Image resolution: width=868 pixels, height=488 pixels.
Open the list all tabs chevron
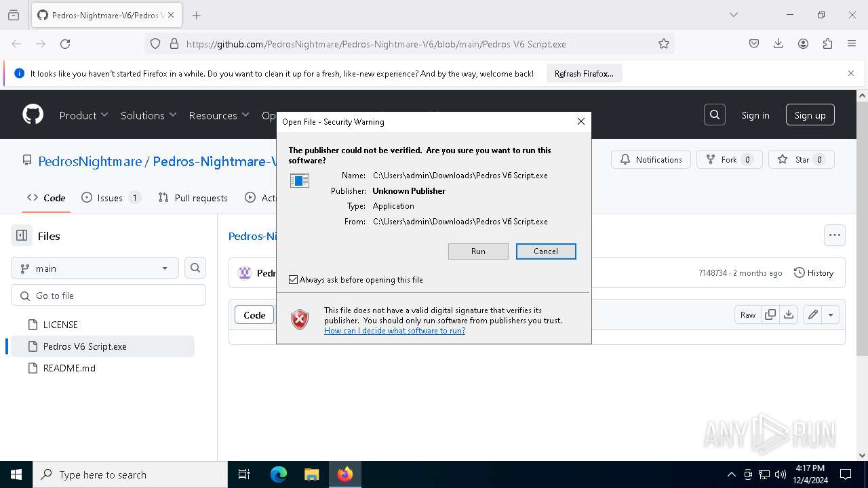click(733, 15)
